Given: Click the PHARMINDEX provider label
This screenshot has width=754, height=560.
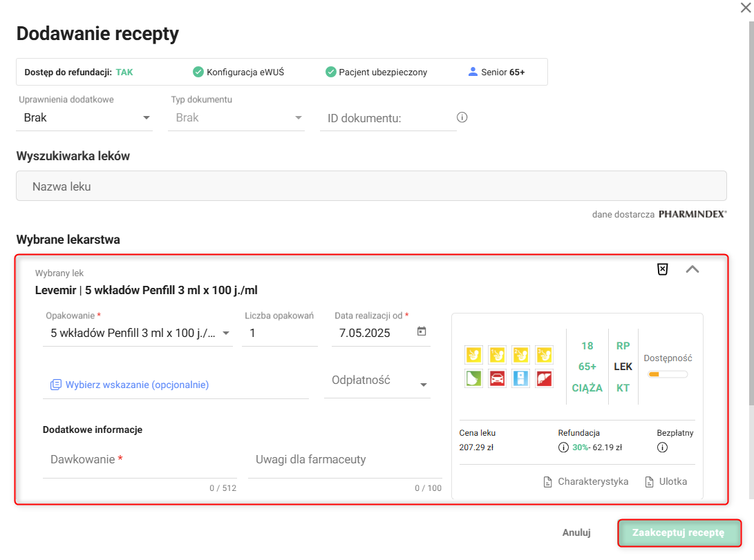Looking at the screenshot, I should (692, 214).
